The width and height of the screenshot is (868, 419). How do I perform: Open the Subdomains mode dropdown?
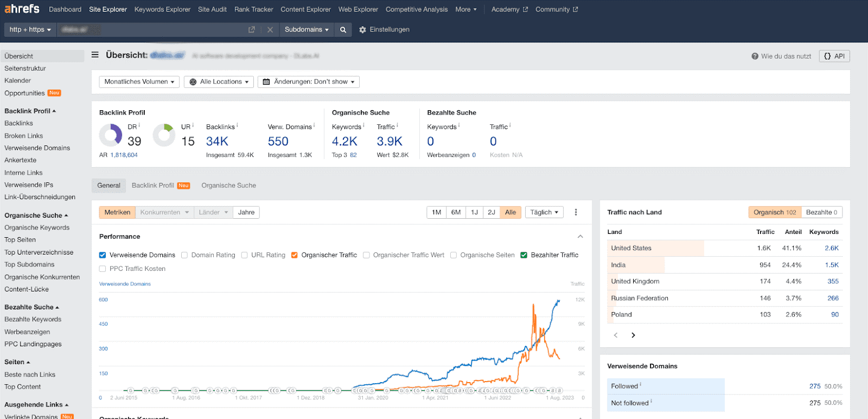[307, 30]
